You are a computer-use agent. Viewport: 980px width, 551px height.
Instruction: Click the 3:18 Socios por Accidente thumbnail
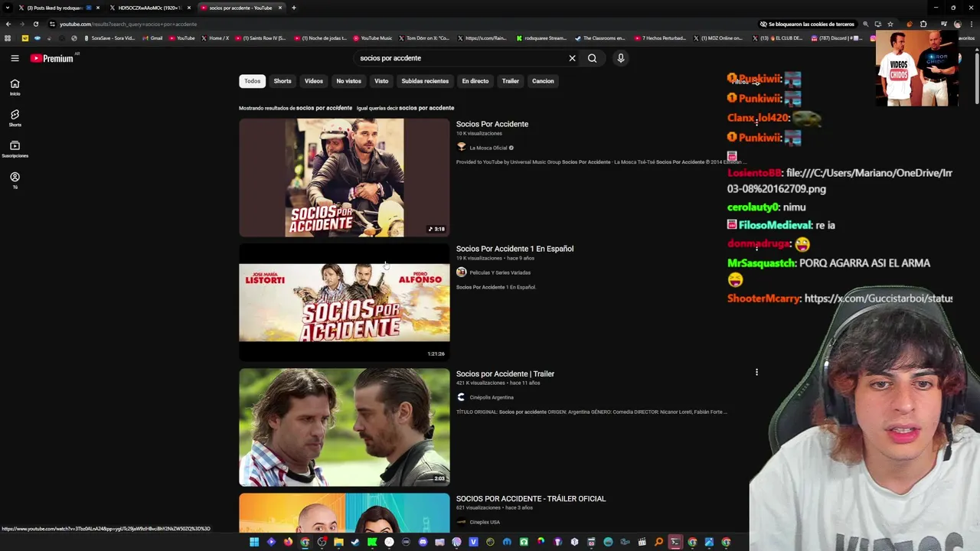pyautogui.click(x=345, y=178)
